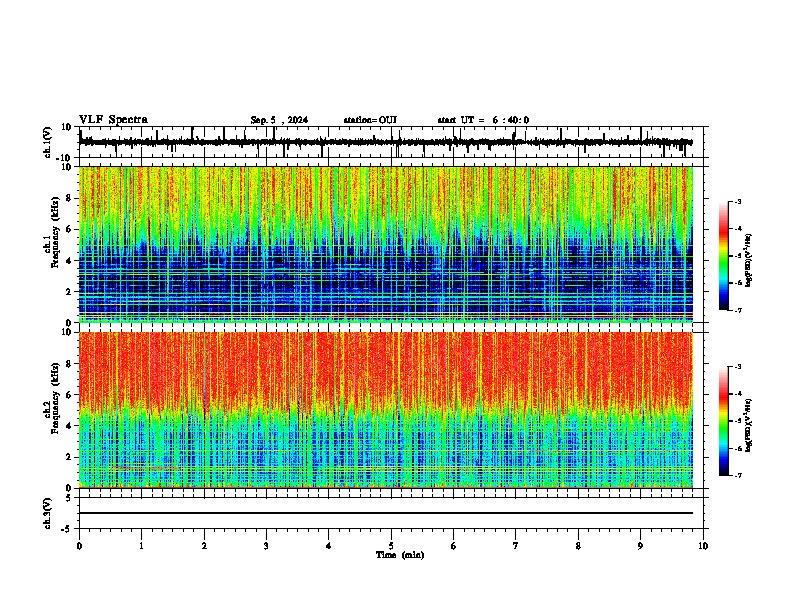Click tick label "3" on the Time axis

[266, 546]
